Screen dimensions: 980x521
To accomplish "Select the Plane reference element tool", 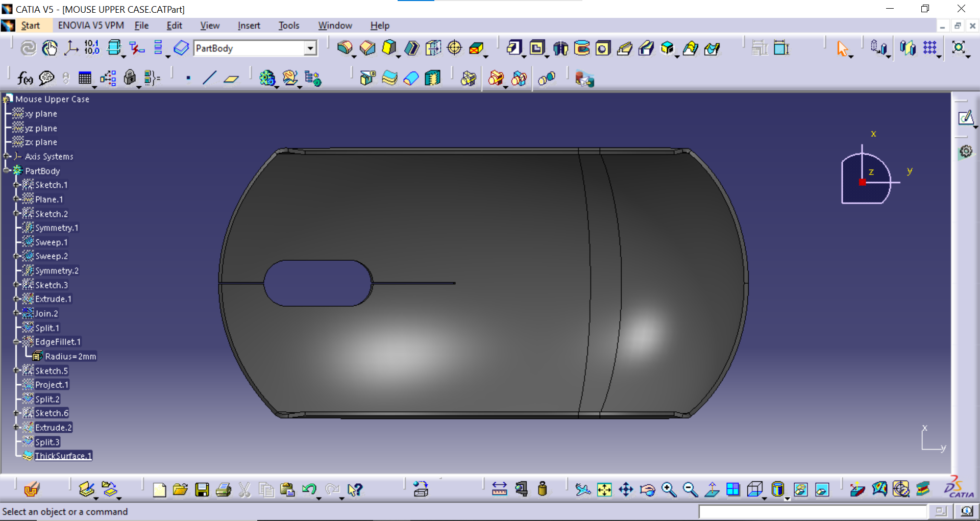I will (x=231, y=79).
